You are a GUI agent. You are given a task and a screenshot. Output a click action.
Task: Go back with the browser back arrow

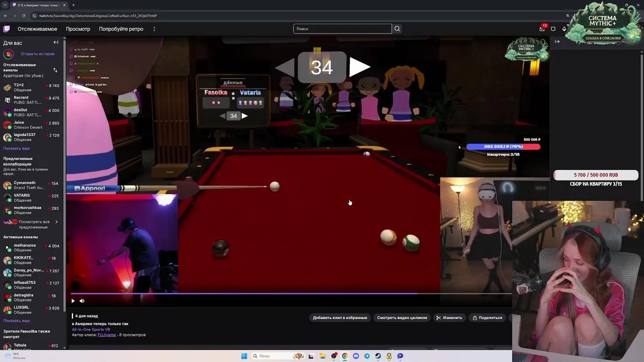(6, 16)
